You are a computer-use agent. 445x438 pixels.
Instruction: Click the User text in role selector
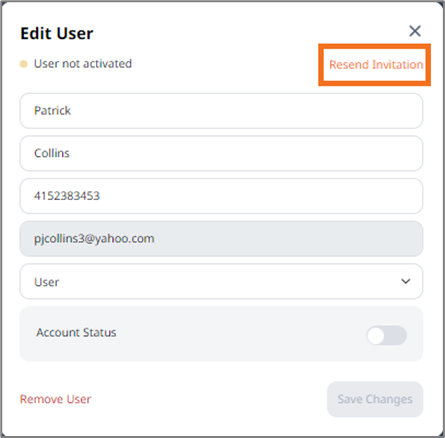[47, 282]
